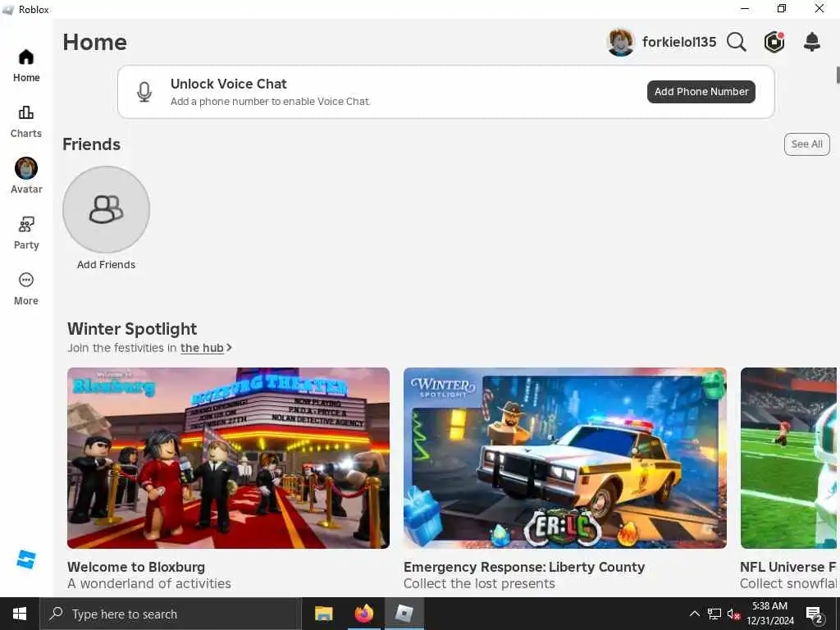Viewport: 840px width, 630px height.
Task: Click the NFL Universe Football thumbnail
Action: pyautogui.click(x=788, y=458)
